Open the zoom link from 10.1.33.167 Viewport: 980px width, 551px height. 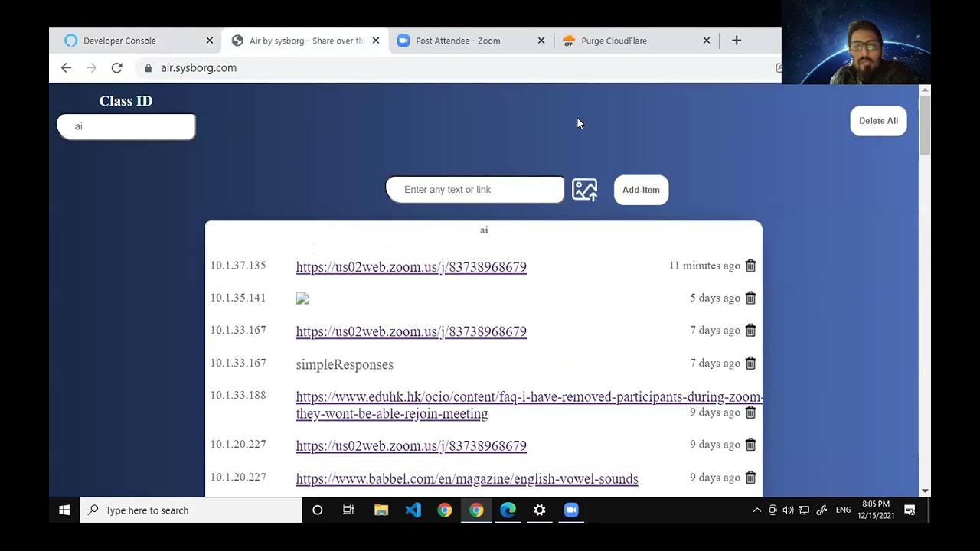(x=411, y=331)
